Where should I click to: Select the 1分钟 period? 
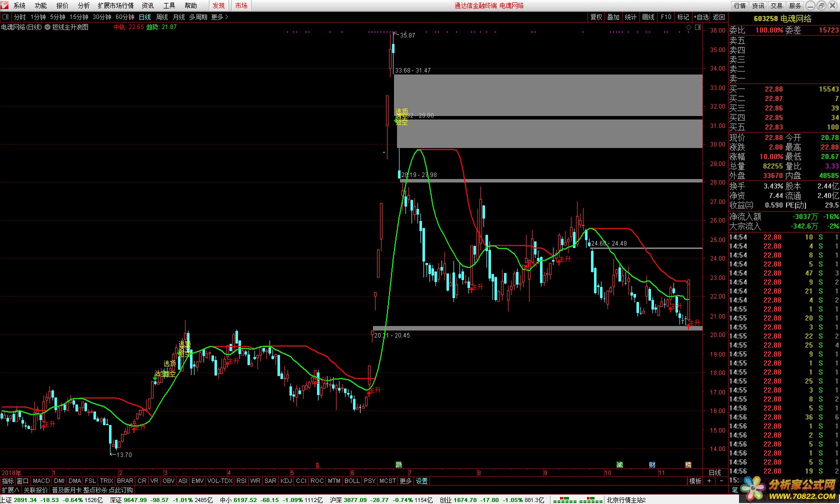(x=38, y=17)
